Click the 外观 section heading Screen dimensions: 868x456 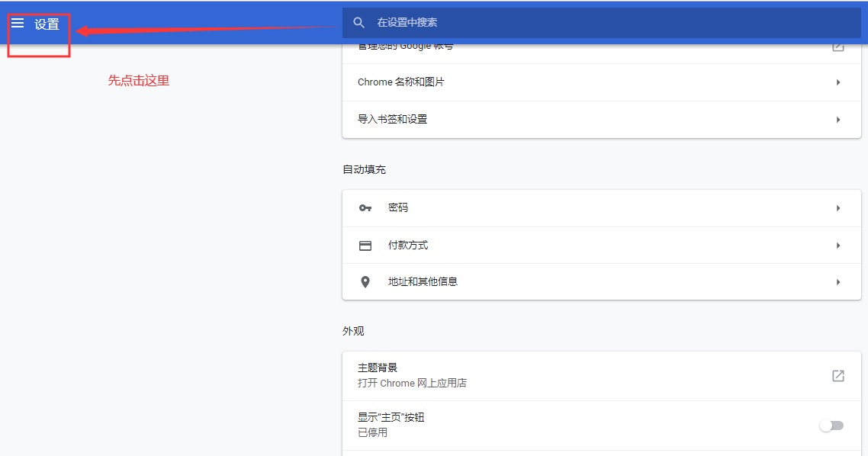click(x=353, y=331)
